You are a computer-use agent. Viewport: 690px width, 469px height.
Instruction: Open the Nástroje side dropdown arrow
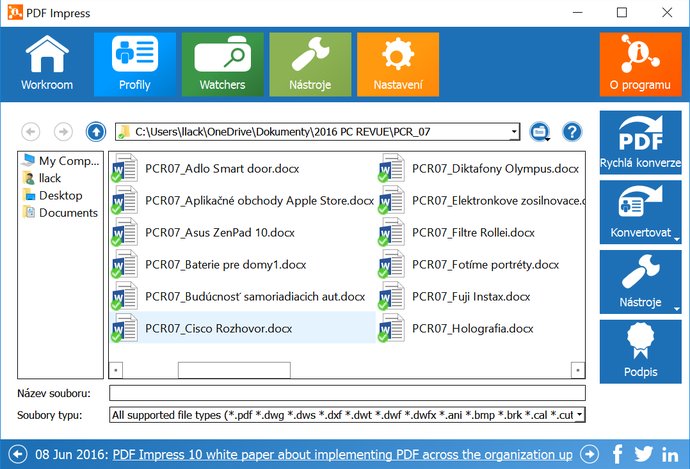(x=677, y=309)
